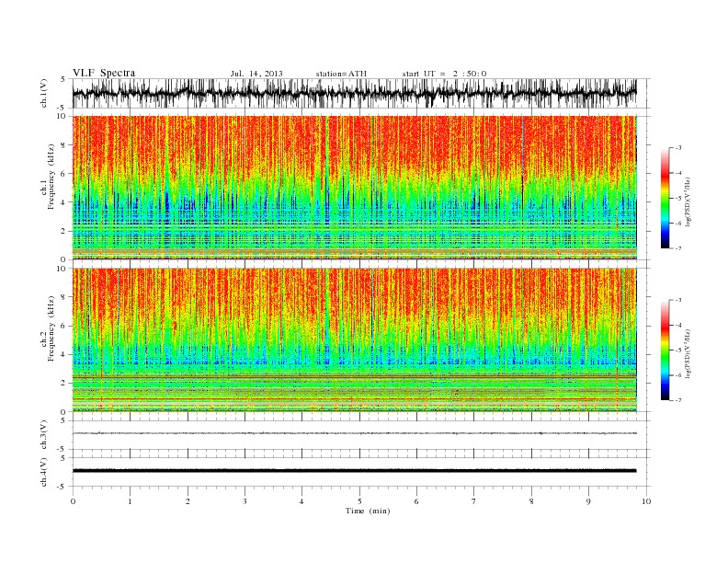Click the '6' kHz tick on ch.1 spectrogram
The height and width of the screenshot is (563, 728).
[63, 174]
